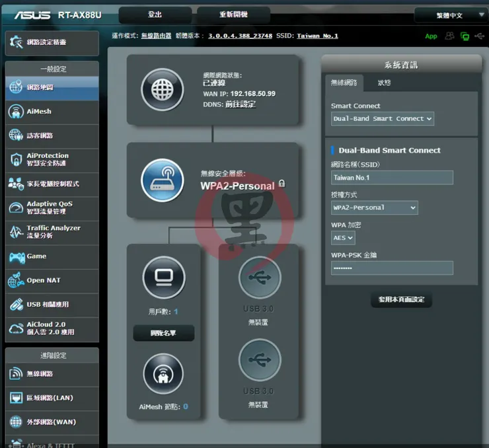Open Game in sidebar

tap(52, 256)
